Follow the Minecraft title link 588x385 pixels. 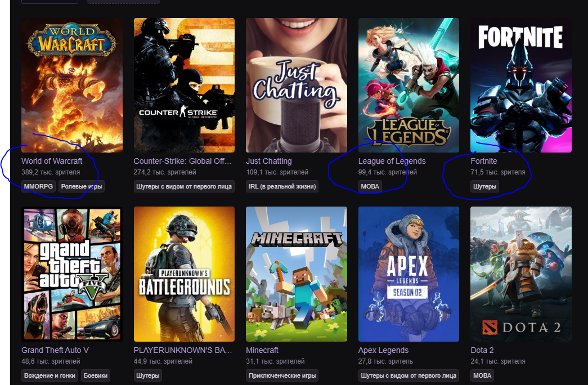[x=262, y=350]
